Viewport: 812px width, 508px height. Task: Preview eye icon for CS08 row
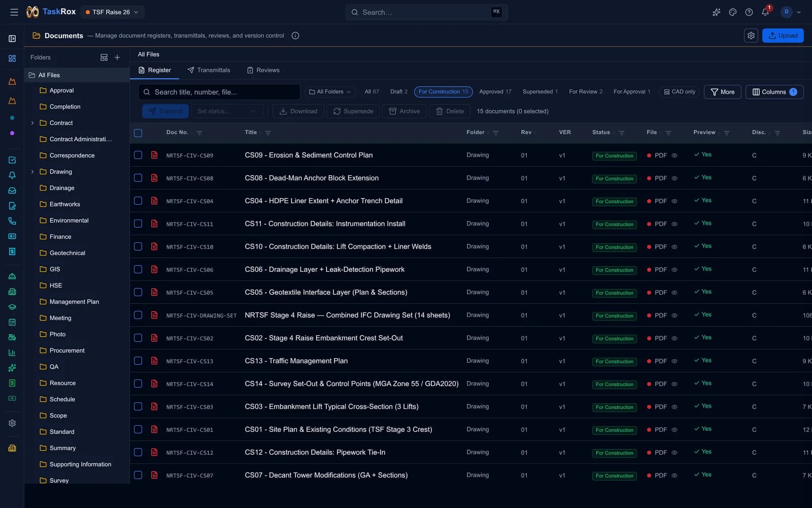[x=674, y=178]
